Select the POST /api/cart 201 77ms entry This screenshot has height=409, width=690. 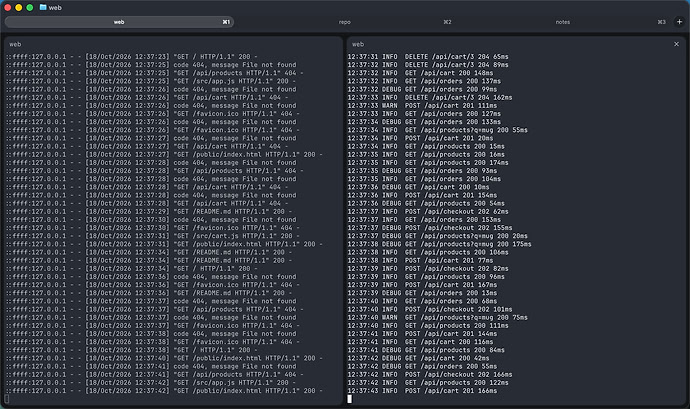tap(420, 260)
